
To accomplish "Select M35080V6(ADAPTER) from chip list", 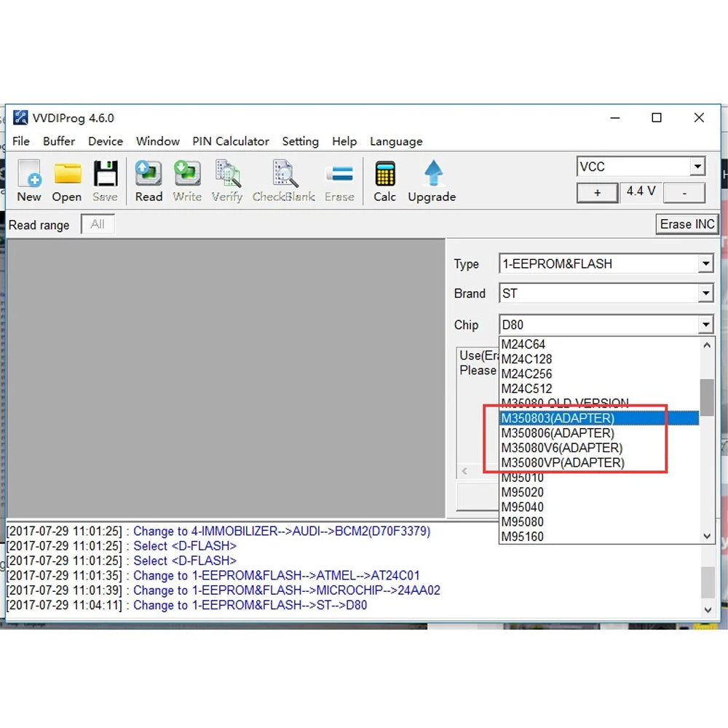I will 562,448.
